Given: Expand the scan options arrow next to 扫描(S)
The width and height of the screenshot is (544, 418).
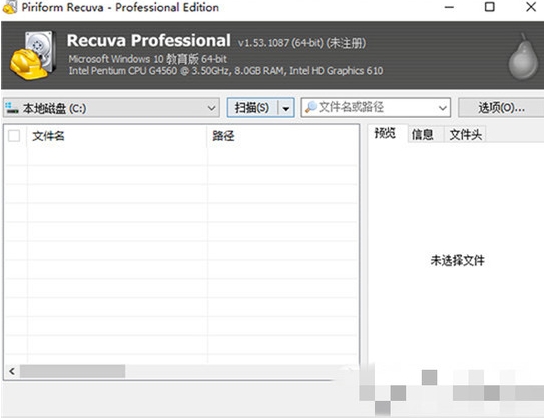Looking at the screenshot, I should click(x=286, y=108).
